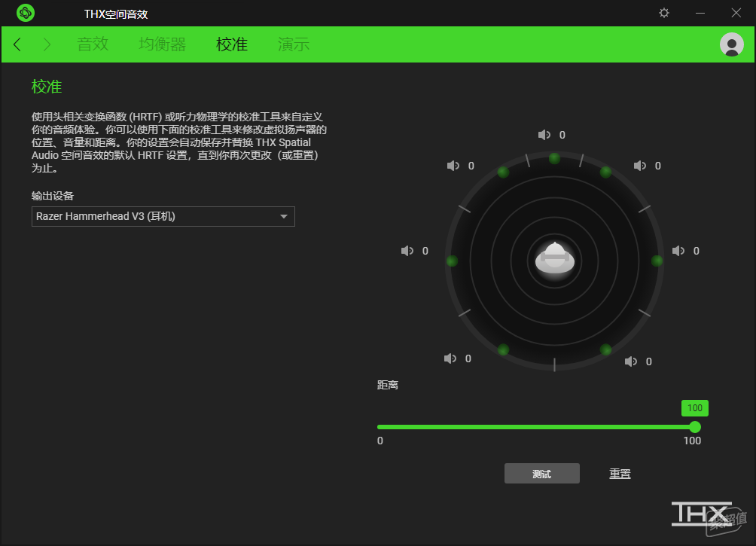Switch to the 均衡器 tab

coord(163,44)
